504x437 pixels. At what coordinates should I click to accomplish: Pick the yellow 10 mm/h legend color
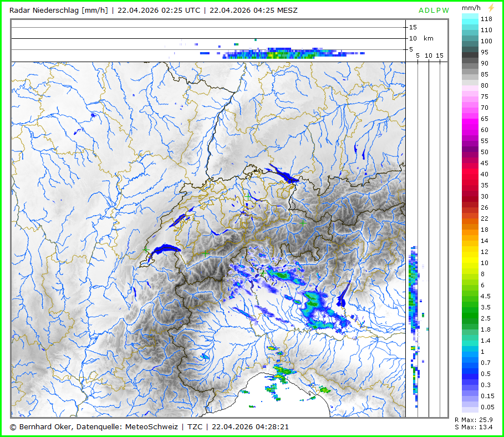[x=470, y=263]
